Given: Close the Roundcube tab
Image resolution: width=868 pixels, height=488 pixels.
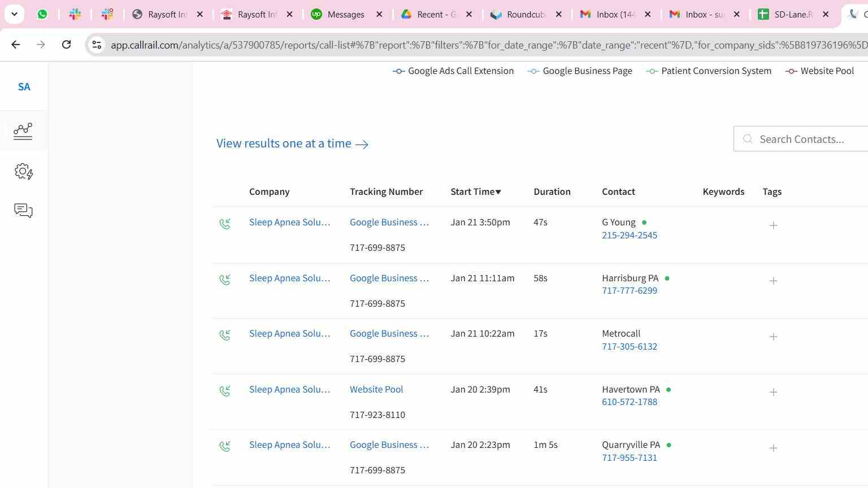Looking at the screenshot, I should pyautogui.click(x=559, y=15).
